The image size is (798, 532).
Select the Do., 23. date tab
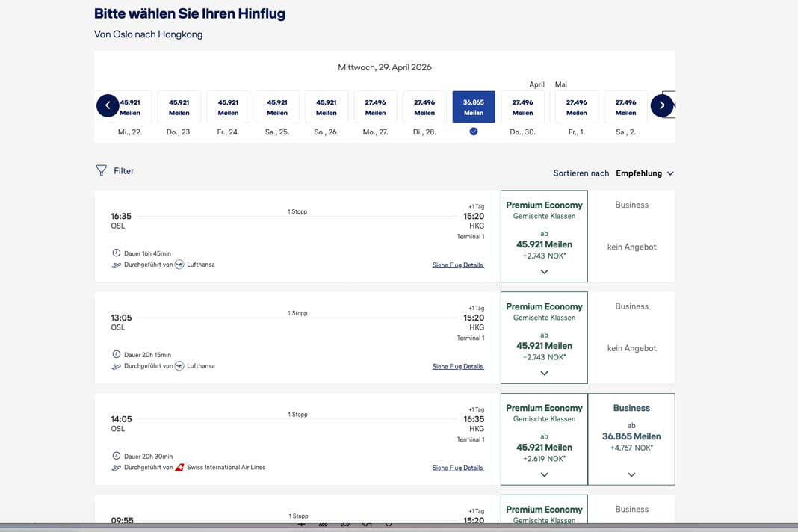click(x=179, y=107)
